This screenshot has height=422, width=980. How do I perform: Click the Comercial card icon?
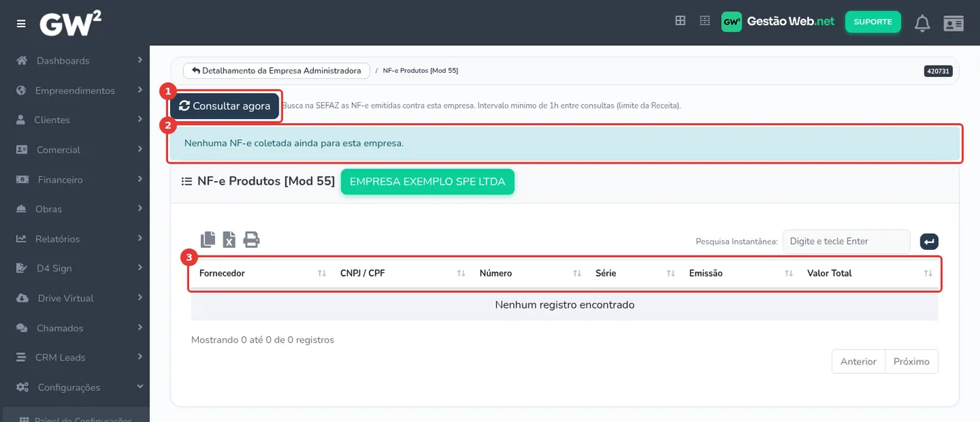point(22,150)
